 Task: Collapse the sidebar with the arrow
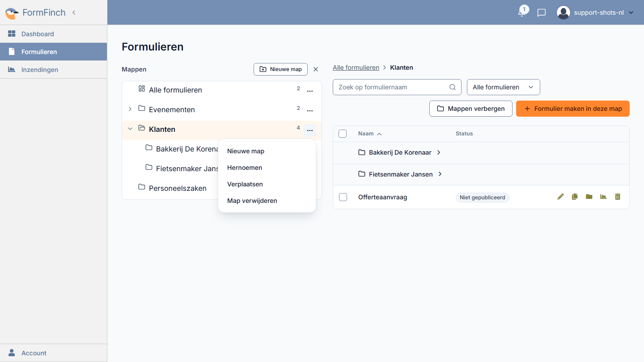(74, 13)
